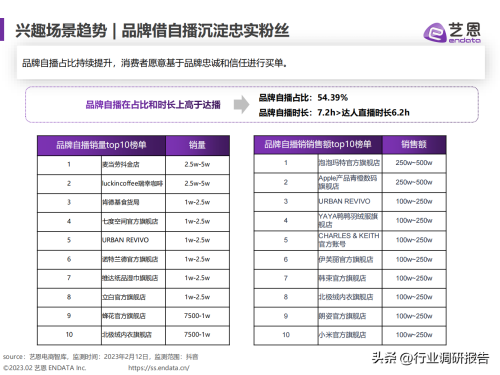Image resolution: width=500 pixels, height=375 pixels.
Task: Click the ©2023.02 艺恩 ENDATA Inc. copyright text
Action: (45, 368)
